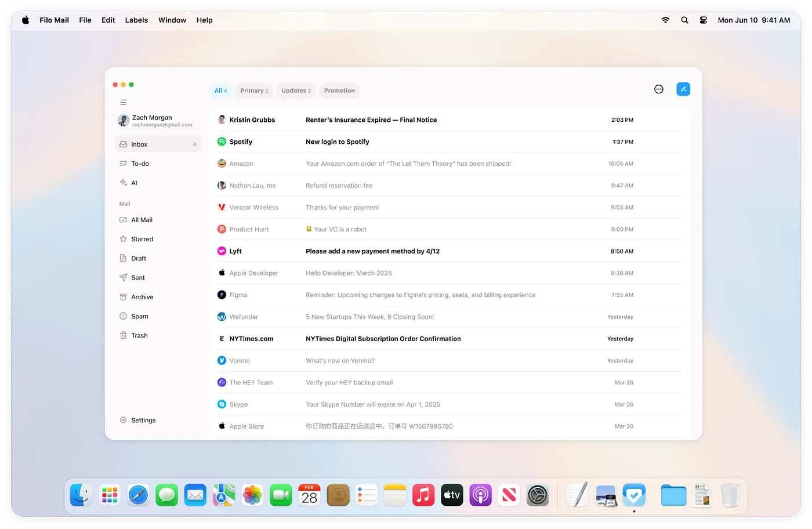812x529 pixels.
Task: View the Promotion emails
Action: click(x=339, y=90)
